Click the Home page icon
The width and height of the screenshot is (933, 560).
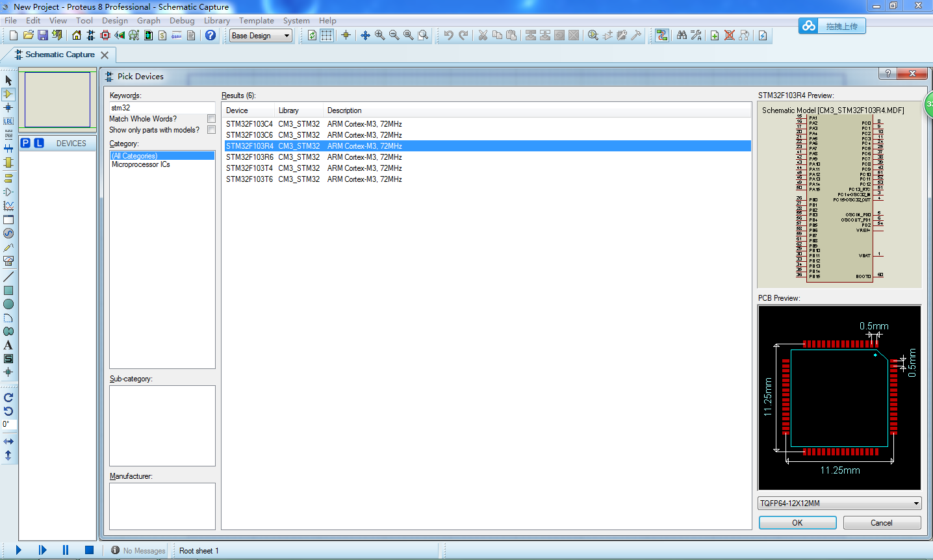(77, 35)
